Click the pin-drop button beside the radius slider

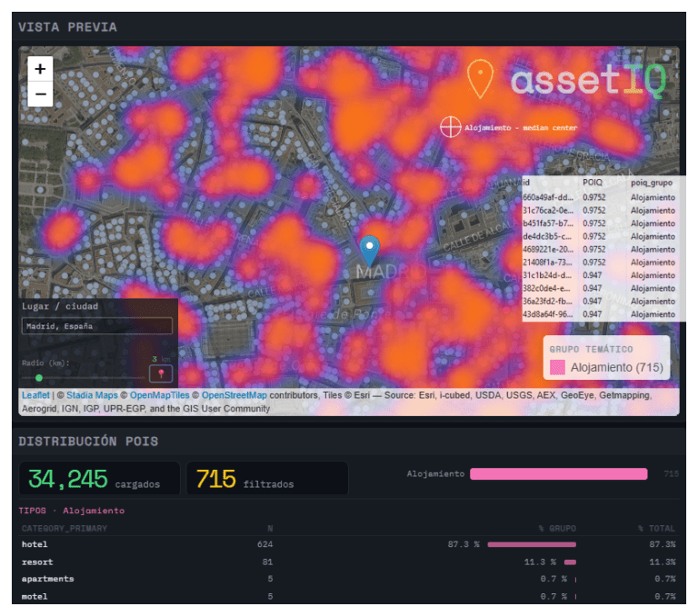coord(161,373)
